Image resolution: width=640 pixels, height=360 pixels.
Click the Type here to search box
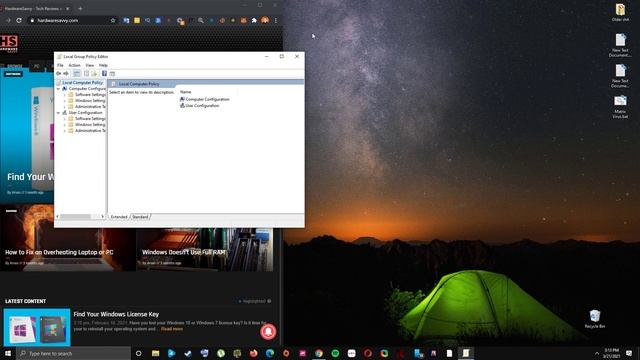pyautogui.click(x=73, y=353)
